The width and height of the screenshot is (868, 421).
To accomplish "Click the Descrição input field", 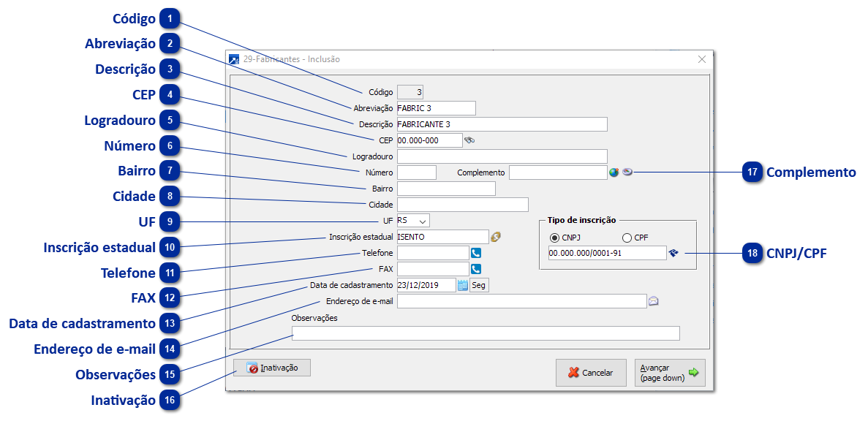I will pyautogui.click(x=502, y=124).
